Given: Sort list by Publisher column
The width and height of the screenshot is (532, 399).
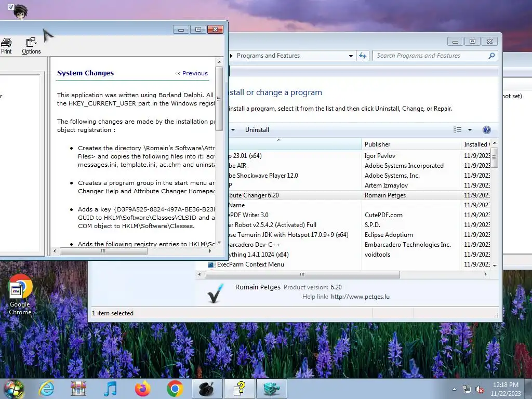Looking at the screenshot, I should [x=411, y=144].
